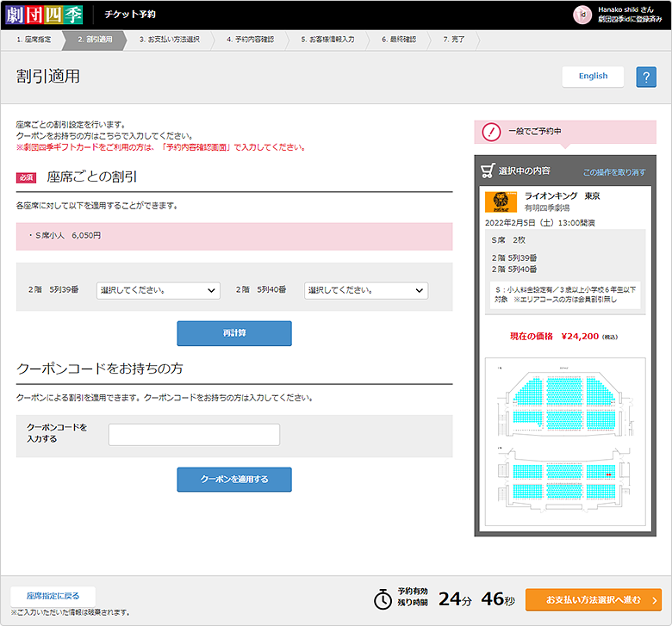This screenshot has height=626, width=672.
Task: Click the 小人料金設定有 note in cart
Action: click(565, 294)
